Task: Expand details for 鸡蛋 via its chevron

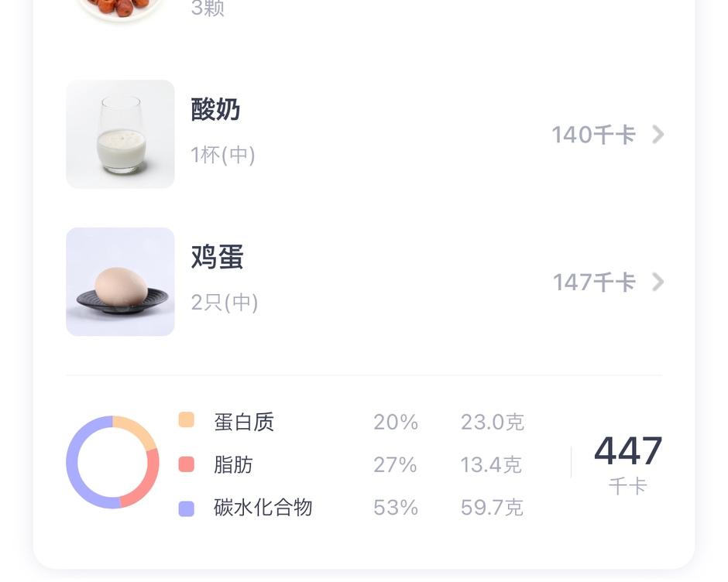Action: pos(658,282)
